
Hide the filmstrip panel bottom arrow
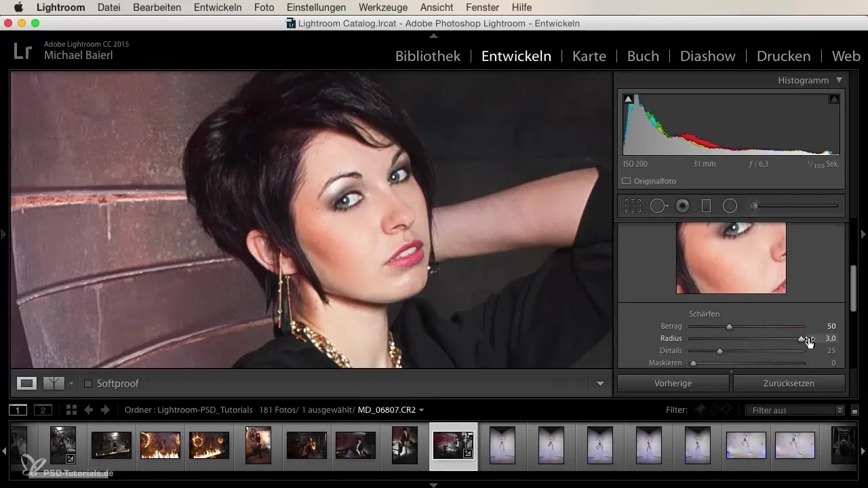(x=434, y=485)
